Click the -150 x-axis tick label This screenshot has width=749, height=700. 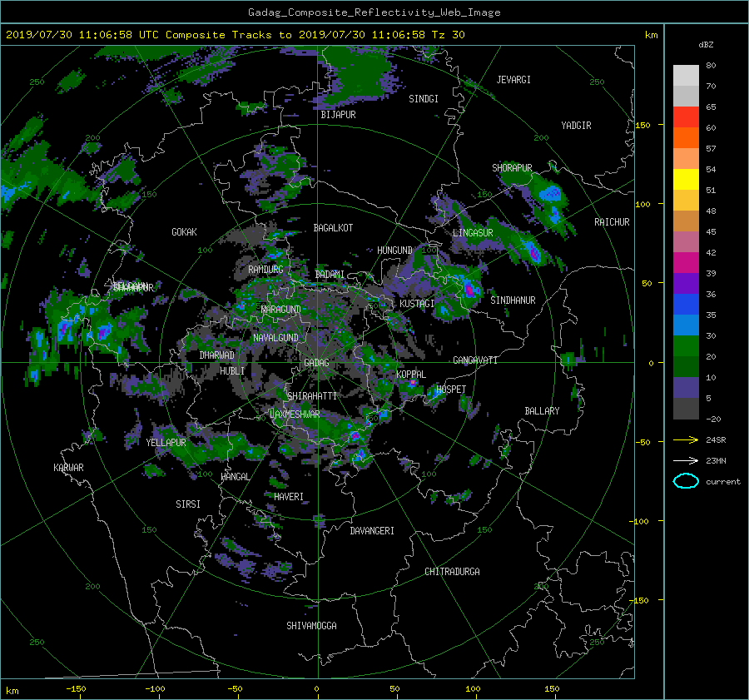(76, 688)
